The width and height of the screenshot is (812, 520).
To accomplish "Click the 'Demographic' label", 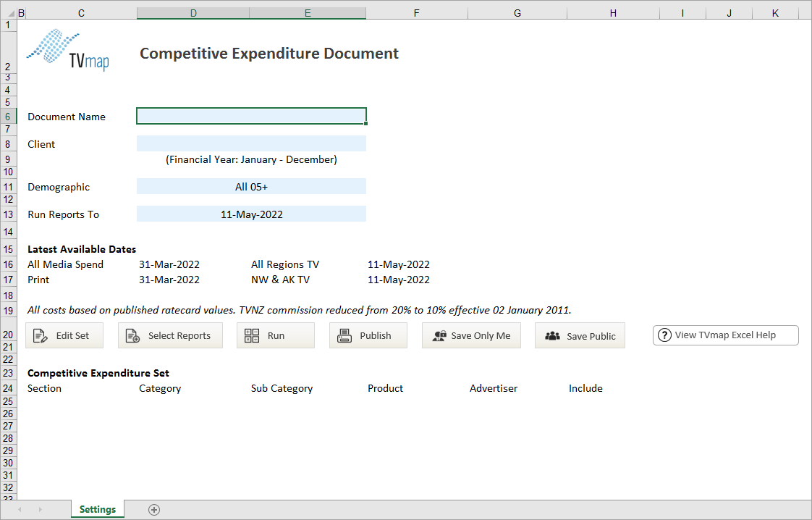I will pyautogui.click(x=59, y=187).
